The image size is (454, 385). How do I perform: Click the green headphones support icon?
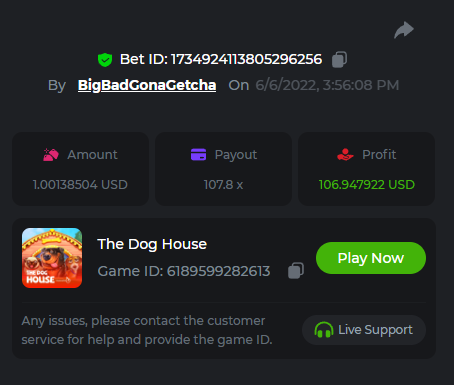click(324, 330)
